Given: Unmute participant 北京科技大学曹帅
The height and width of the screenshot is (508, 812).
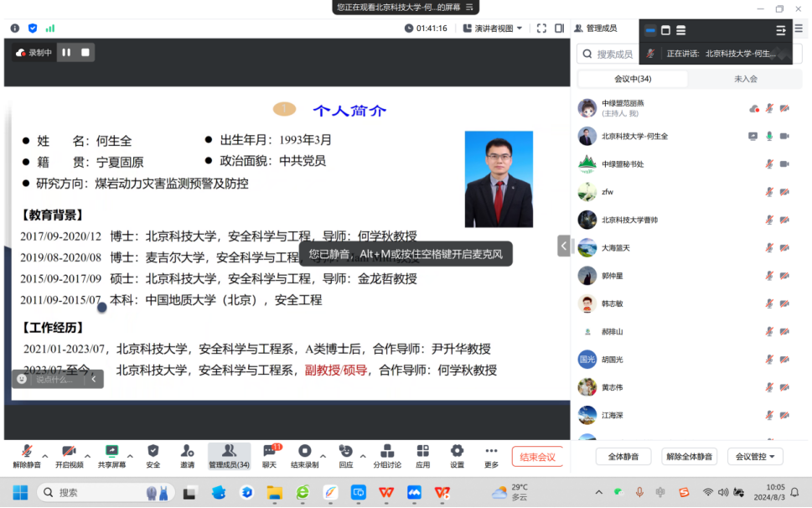Looking at the screenshot, I should 769,220.
